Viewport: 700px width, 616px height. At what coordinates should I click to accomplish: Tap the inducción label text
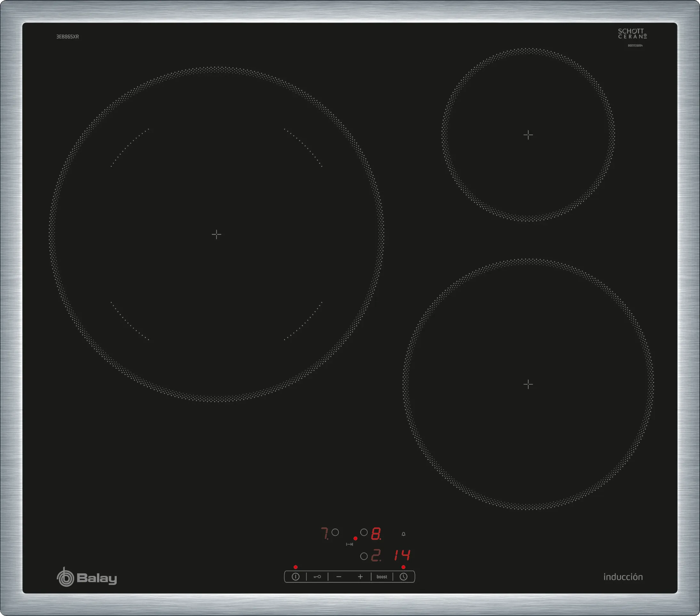click(x=623, y=577)
